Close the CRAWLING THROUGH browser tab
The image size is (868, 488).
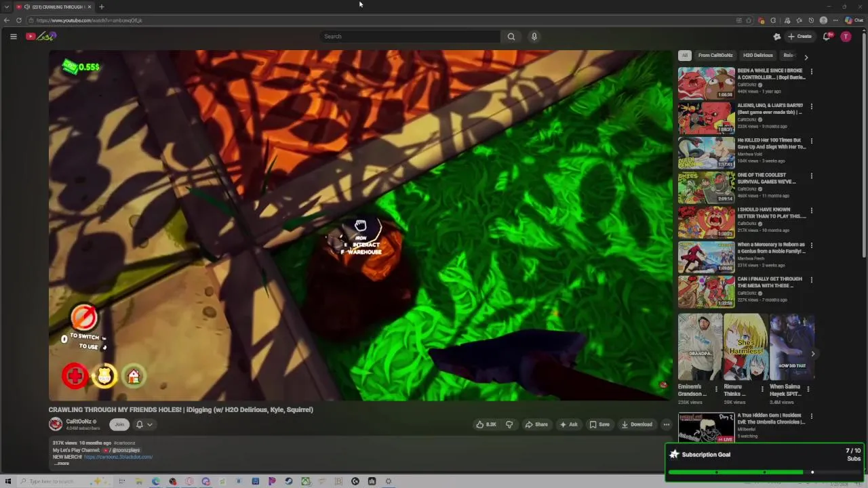coord(89,7)
